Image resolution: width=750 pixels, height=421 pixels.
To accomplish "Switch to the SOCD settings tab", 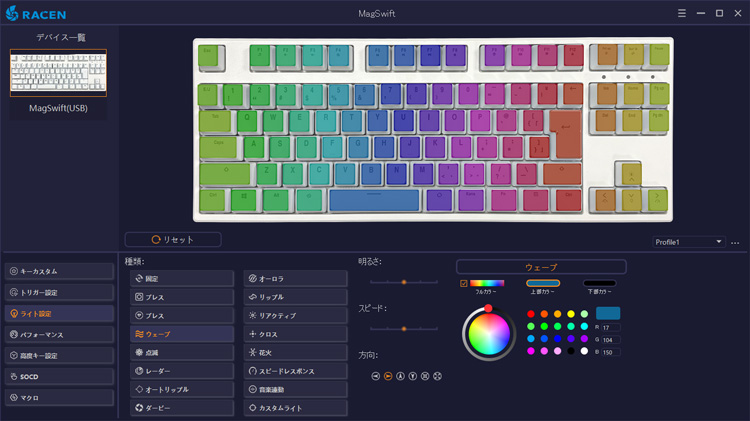I will [58, 377].
